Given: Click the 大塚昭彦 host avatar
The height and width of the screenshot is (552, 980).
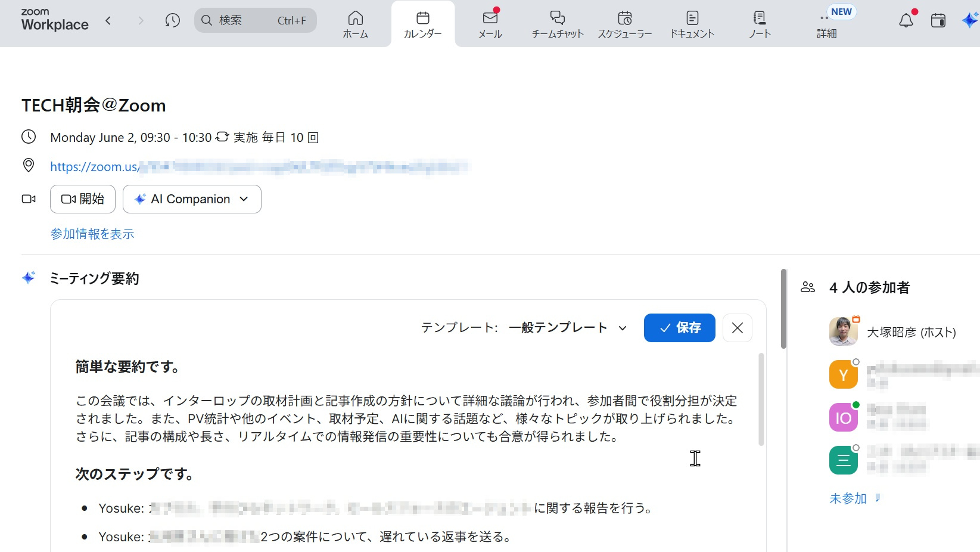Looking at the screenshot, I should [x=844, y=331].
